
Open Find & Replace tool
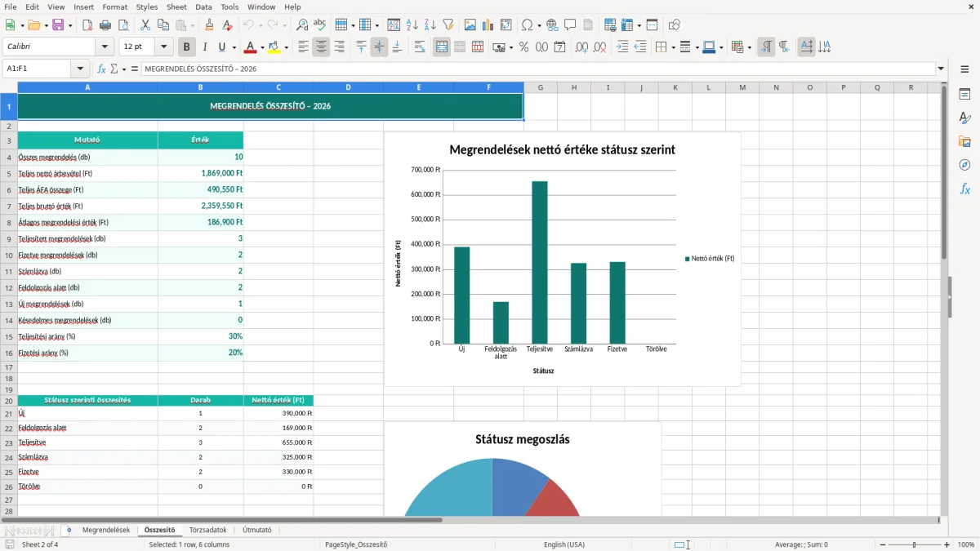(x=302, y=25)
